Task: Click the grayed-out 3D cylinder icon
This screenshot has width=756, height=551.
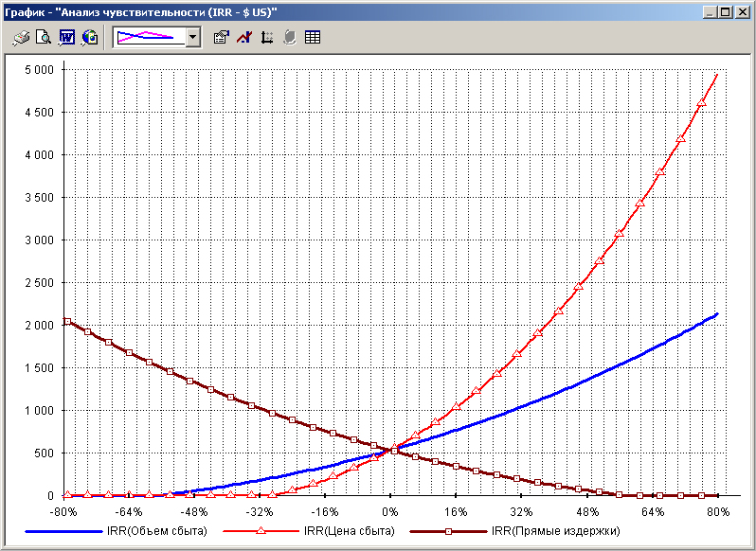Action: pos(289,38)
